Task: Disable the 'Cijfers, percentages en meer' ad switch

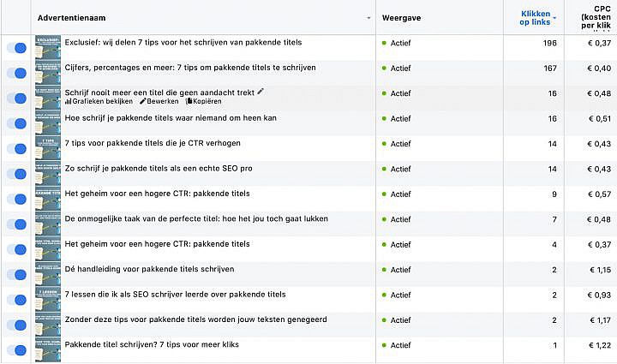Action: (x=16, y=73)
